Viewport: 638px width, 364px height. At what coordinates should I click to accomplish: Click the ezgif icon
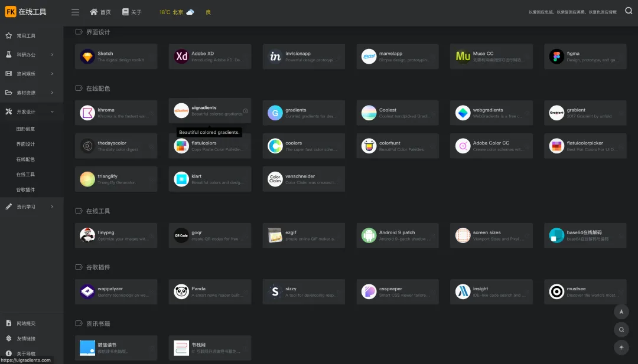pos(275,235)
